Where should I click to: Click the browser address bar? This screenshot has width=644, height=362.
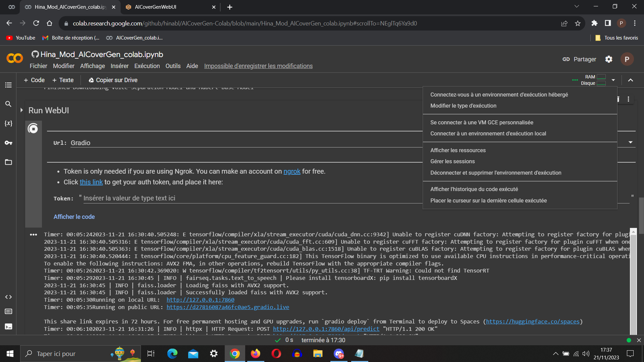[245, 23]
